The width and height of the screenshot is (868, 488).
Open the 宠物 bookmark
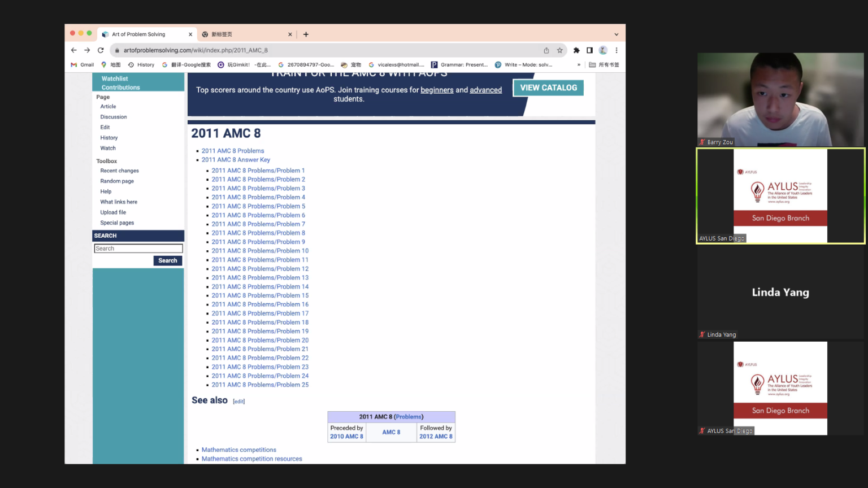click(351, 65)
